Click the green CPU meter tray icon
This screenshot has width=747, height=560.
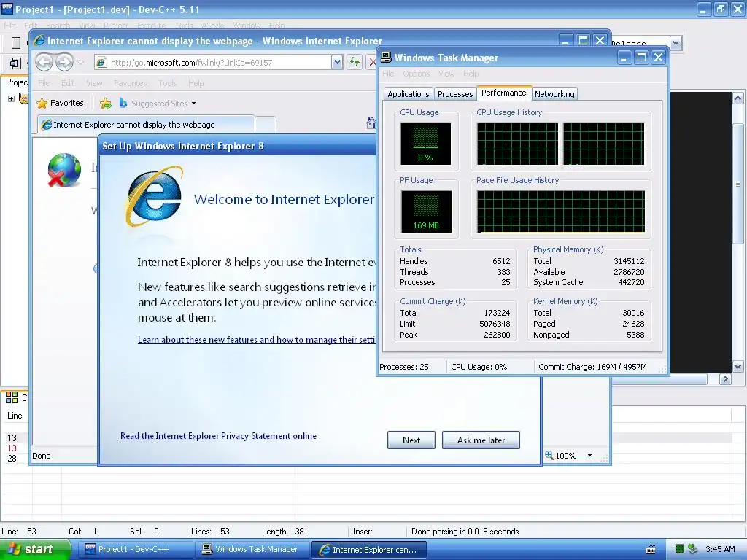point(680,549)
